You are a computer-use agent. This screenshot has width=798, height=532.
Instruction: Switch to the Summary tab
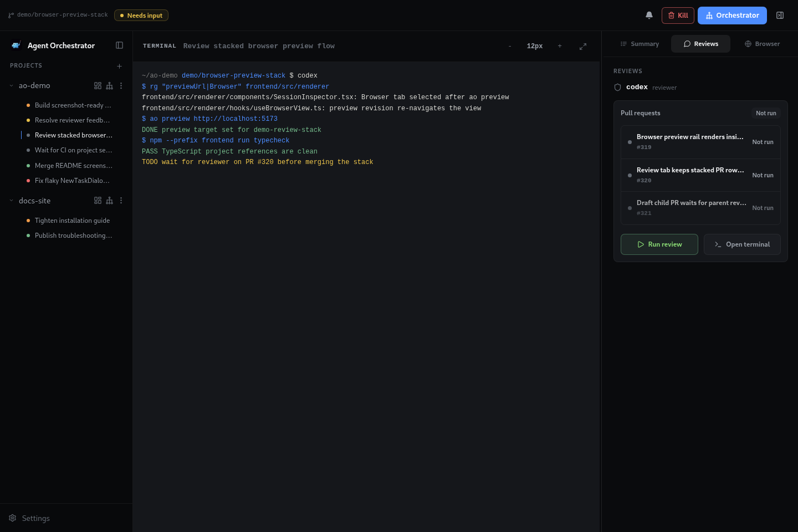(x=640, y=44)
